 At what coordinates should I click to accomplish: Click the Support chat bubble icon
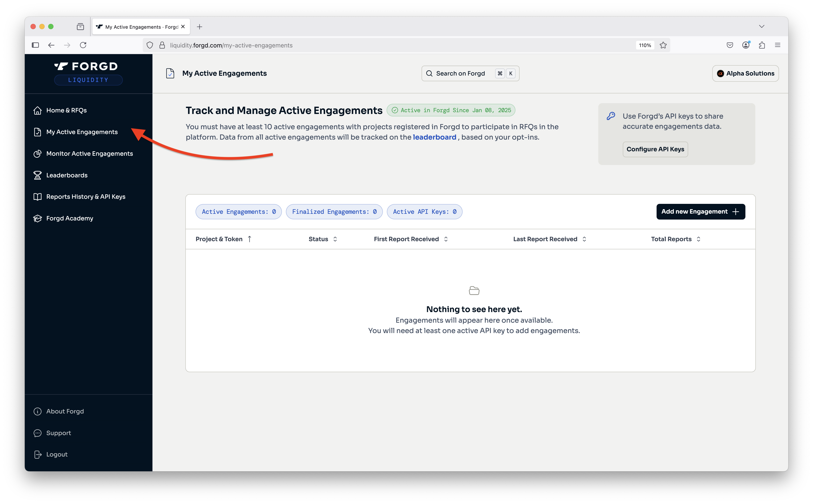pos(37,433)
